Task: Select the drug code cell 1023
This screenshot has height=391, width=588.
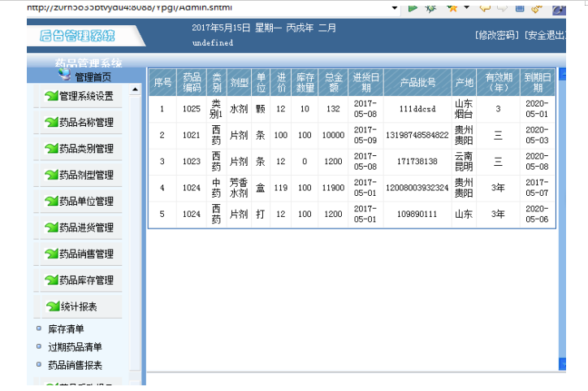Action: (x=192, y=161)
